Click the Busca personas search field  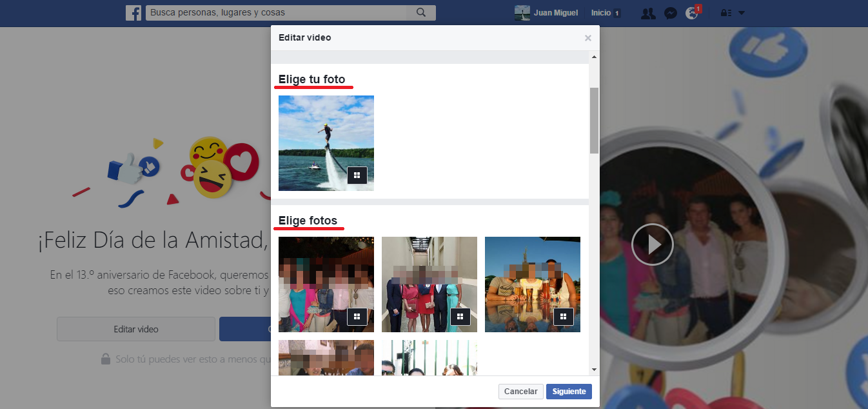point(277,12)
